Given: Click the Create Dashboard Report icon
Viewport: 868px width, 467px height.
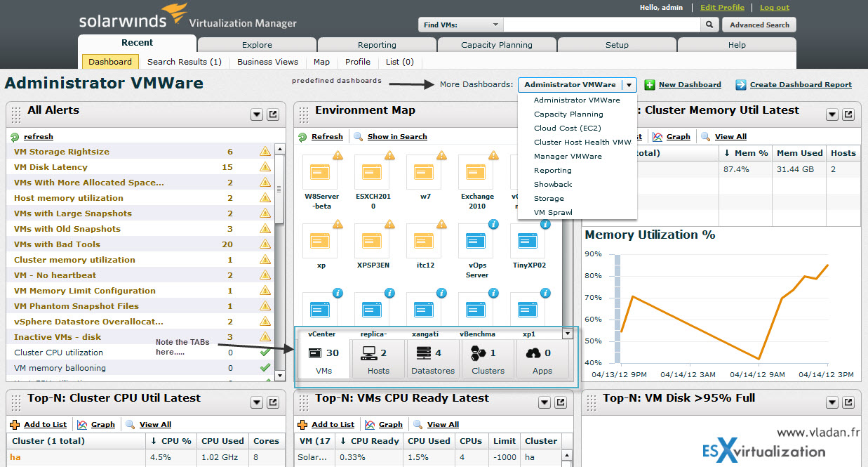Looking at the screenshot, I should tap(741, 85).
